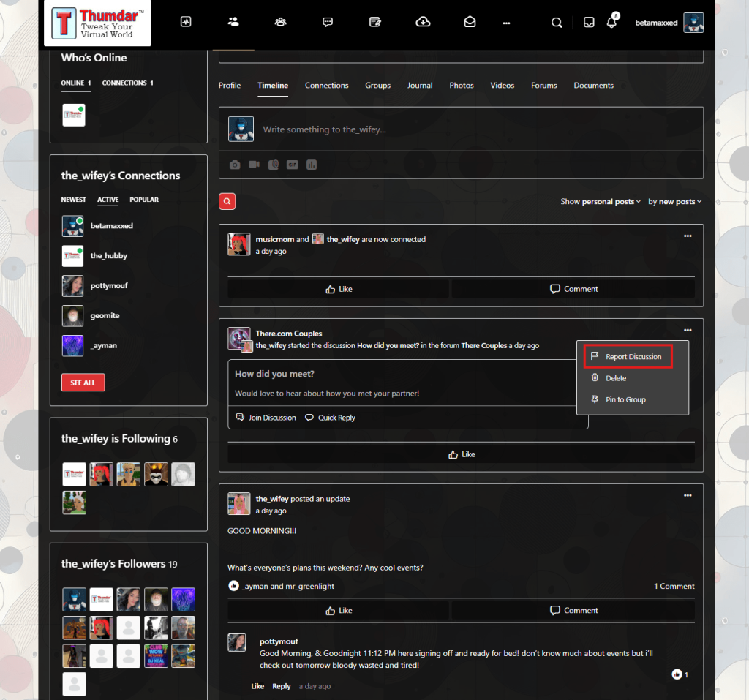Viewport: 749px width, 700px height.
Task: Click betamaxxed avatar in header
Action: coord(693,23)
